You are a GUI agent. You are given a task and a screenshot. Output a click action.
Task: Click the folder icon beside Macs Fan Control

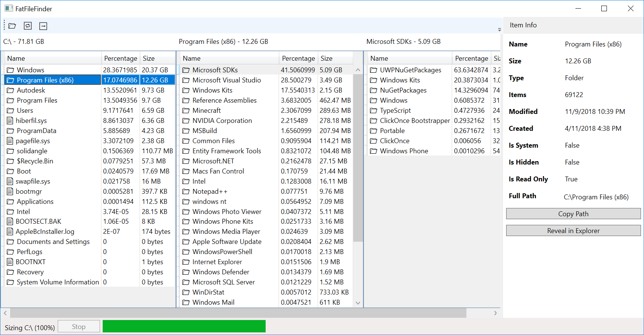(186, 171)
